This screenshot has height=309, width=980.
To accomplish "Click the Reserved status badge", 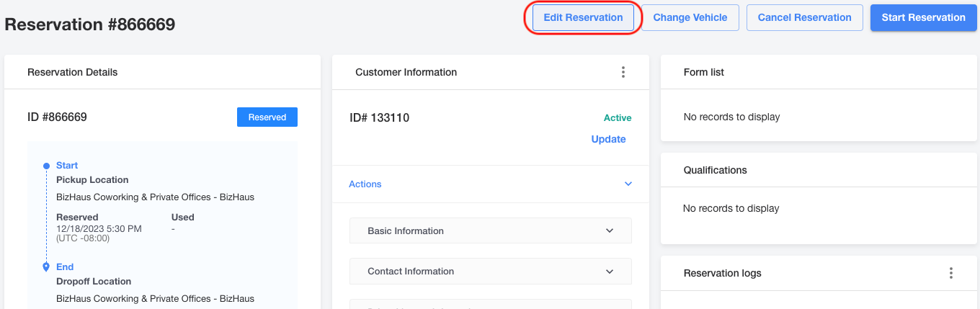I will [x=267, y=117].
